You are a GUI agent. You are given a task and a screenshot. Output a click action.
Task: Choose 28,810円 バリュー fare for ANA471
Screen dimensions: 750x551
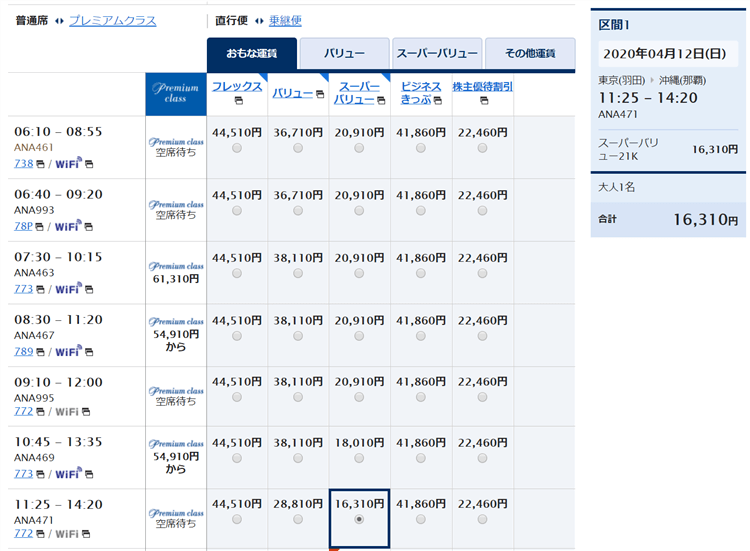pos(298,519)
